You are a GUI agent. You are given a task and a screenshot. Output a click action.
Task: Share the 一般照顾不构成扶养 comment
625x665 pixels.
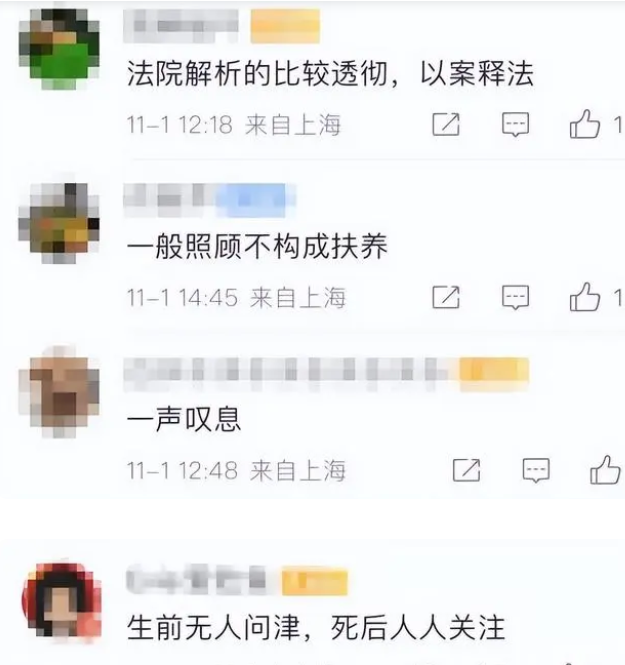coord(446,297)
